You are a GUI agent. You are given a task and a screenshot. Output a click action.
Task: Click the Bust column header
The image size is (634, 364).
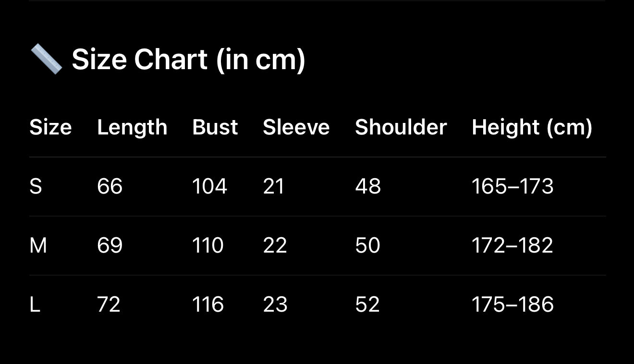(x=215, y=127)
